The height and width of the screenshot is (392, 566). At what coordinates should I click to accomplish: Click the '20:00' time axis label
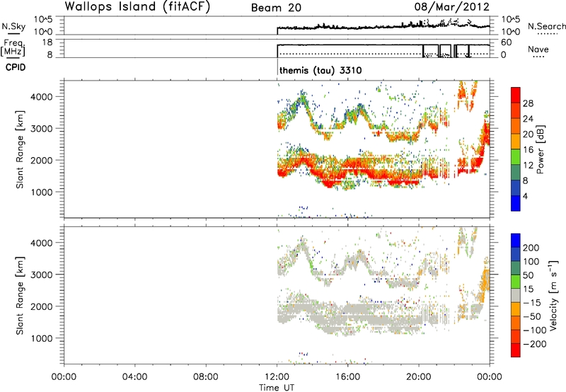tap(419, 377)
